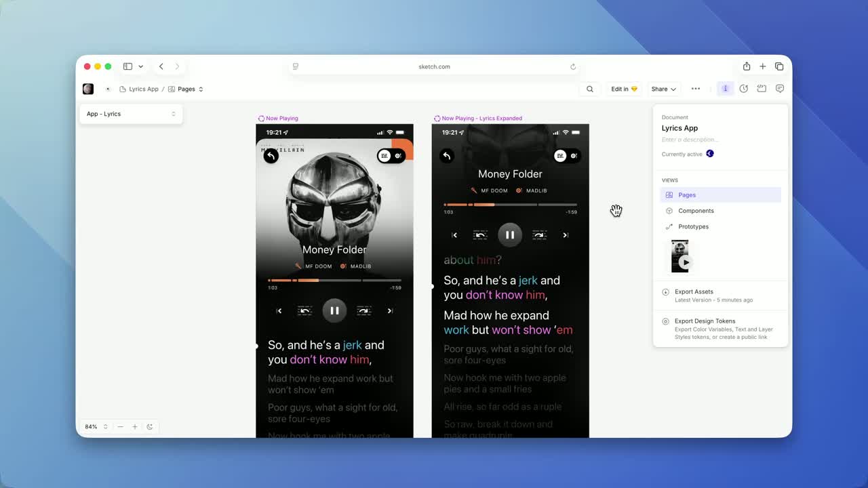Viewport: 868px width, 488px height.
Task: Select the Pages view
Action: click(x=720, y=195)
